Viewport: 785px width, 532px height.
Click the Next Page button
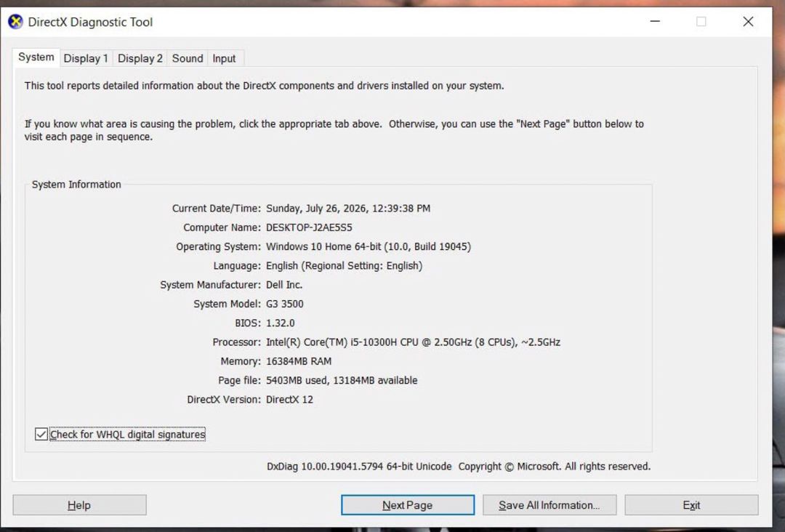point(408,505)
